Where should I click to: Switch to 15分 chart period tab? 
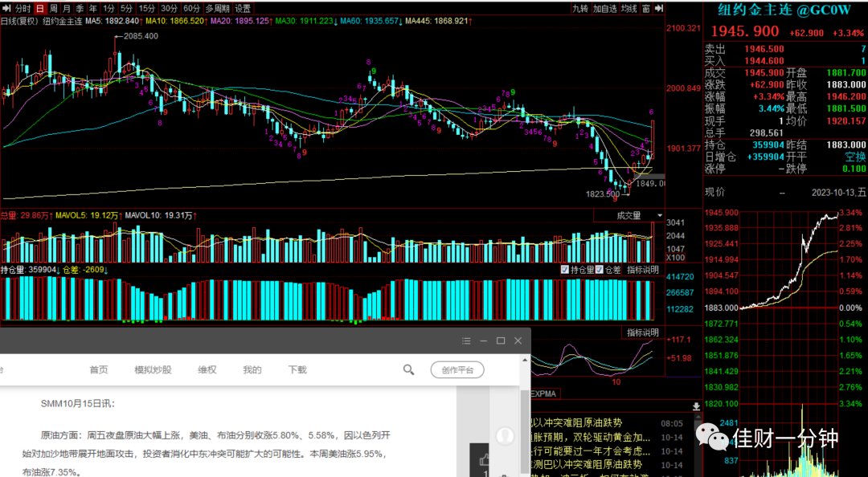[x=147, y=8]
